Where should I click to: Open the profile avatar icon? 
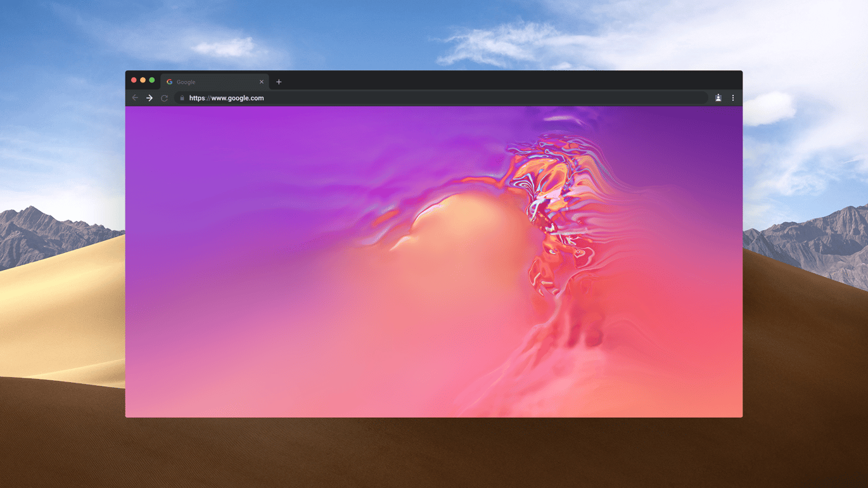(x=718, y=98)
